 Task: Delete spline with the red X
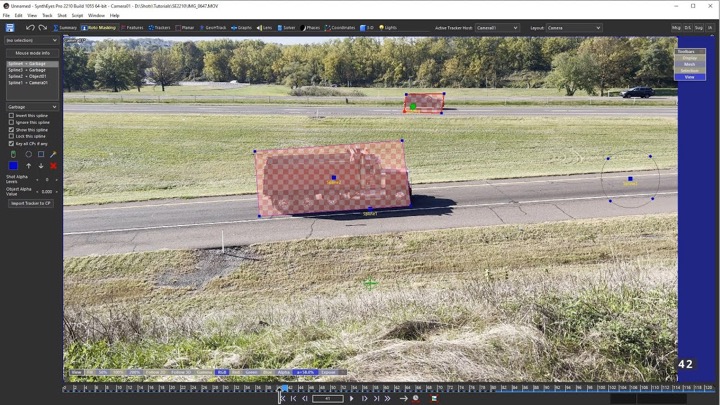click(53, 166)
